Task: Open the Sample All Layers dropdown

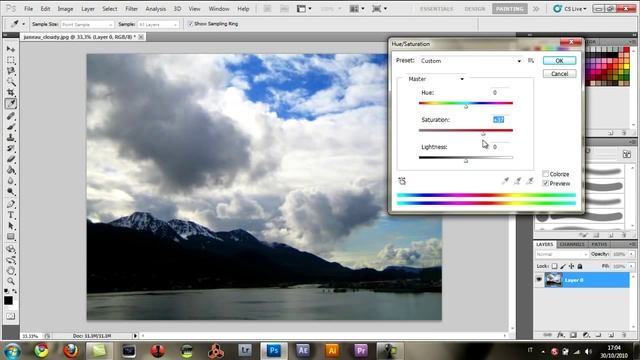Action: 158,24
